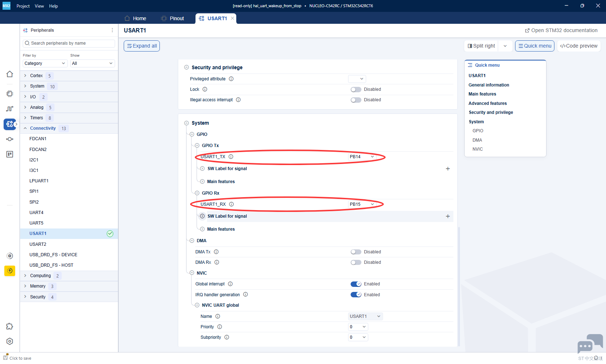606x364 pixels.
Task: Expand the Timers category
Action: click(25, 118)
